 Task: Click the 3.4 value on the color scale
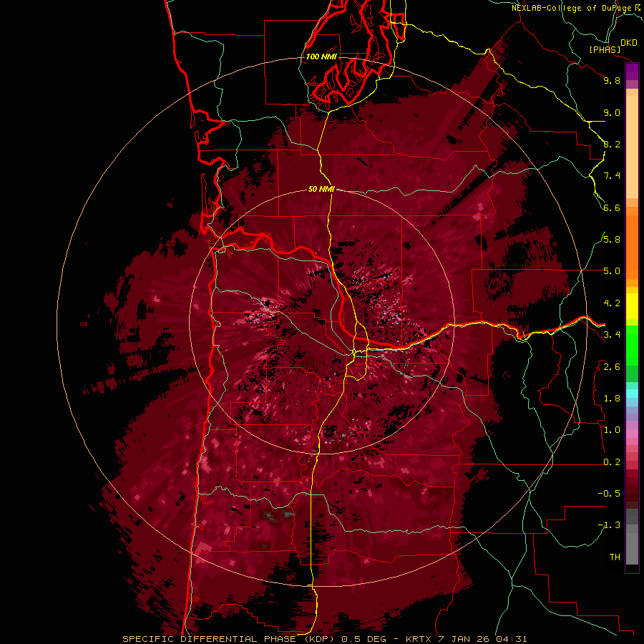point(612,335)
